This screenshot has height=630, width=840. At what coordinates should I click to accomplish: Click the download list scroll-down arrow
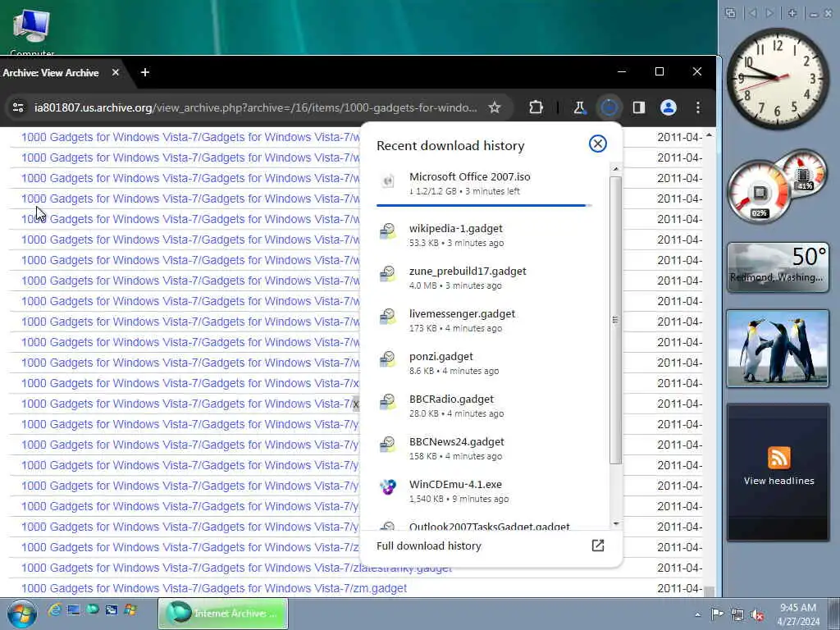615,524
